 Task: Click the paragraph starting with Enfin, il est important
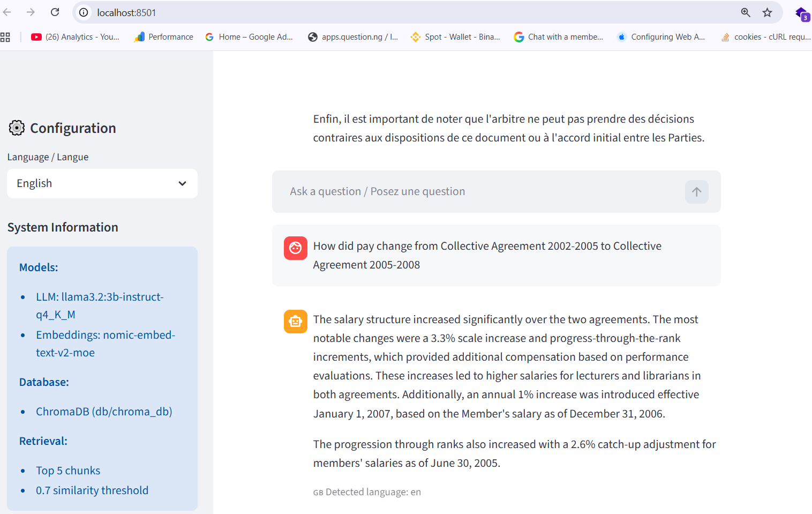(509, 128)
